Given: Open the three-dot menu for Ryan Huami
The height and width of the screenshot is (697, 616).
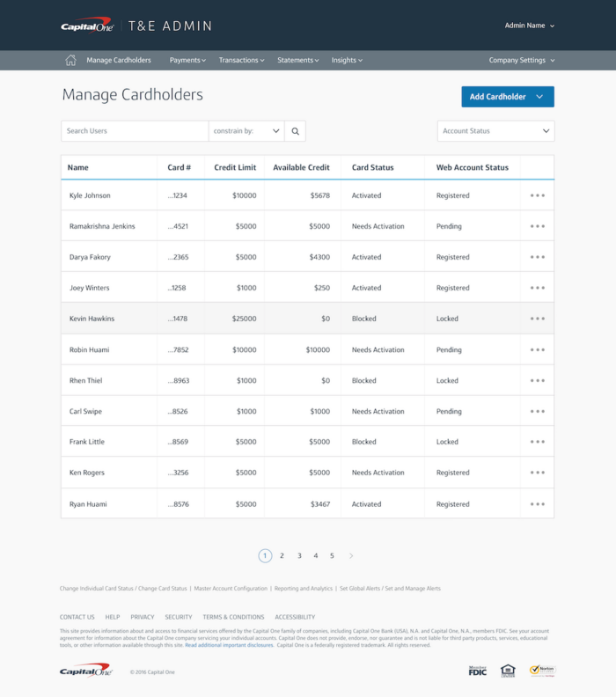Looking at the screenshot, I should pos(537,504).
